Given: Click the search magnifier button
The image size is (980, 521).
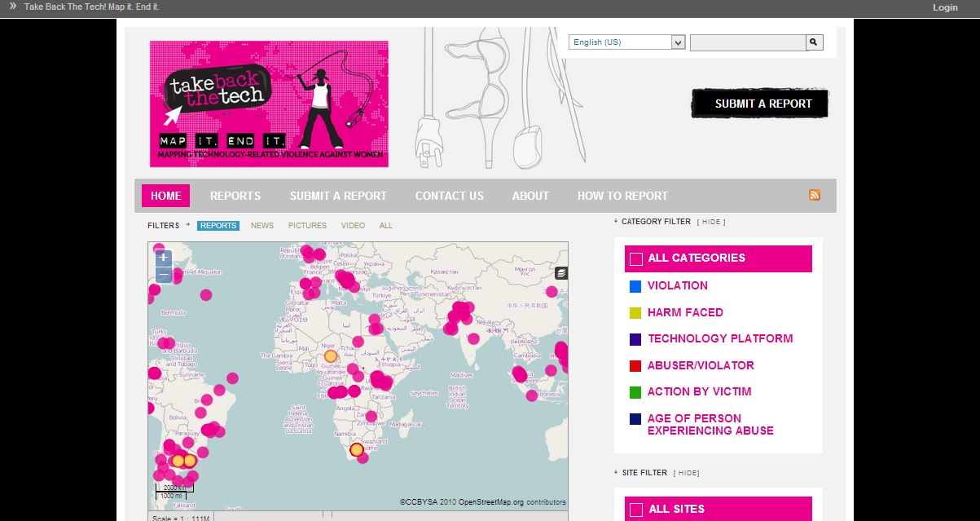Looking at the screenshot, I should (x=815, y=42).
